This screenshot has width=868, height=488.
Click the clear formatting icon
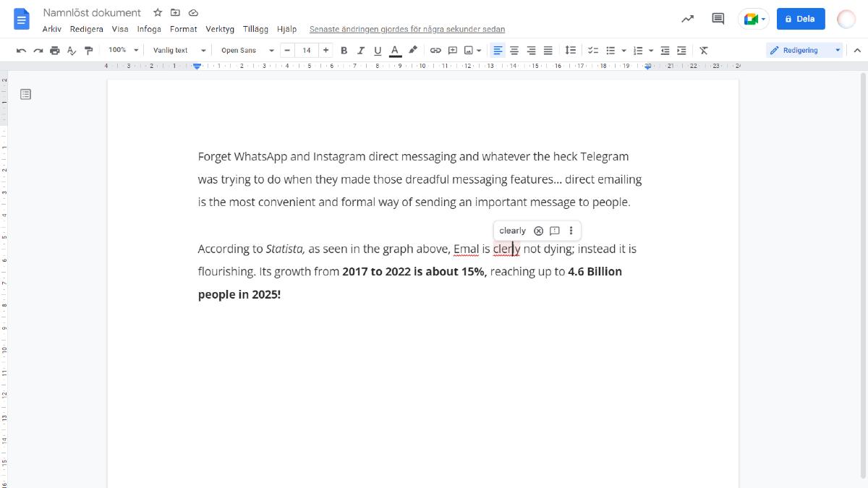703,51
